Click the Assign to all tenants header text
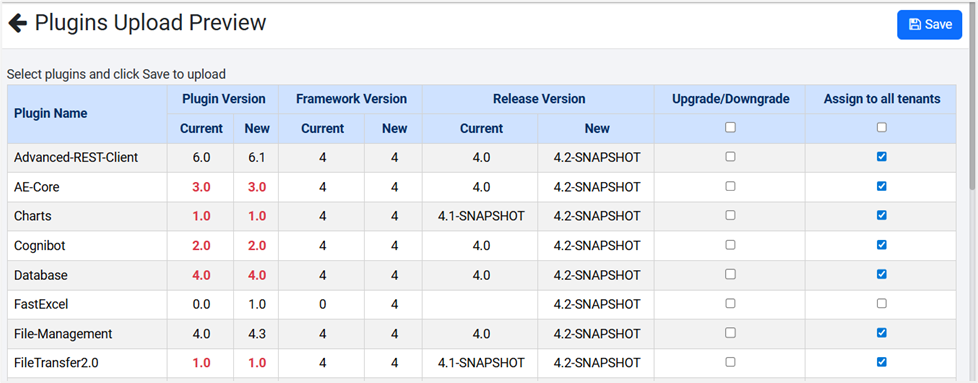This screenshot has height=383, width=978. [x=882, y=99]
